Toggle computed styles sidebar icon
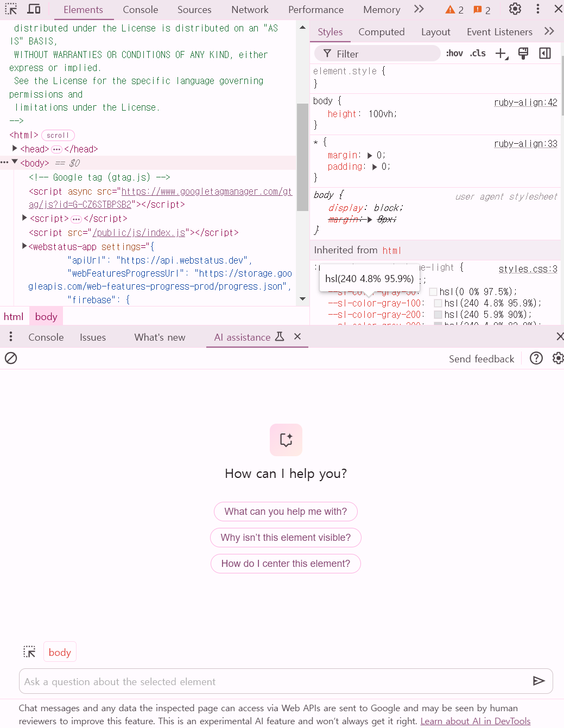 pos(545,53)
